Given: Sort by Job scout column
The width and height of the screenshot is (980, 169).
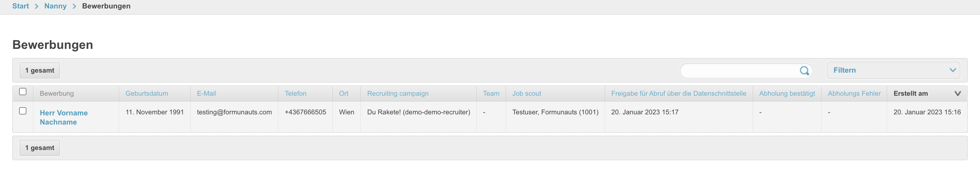Looking at the screenshot, I should coord(526,93).
